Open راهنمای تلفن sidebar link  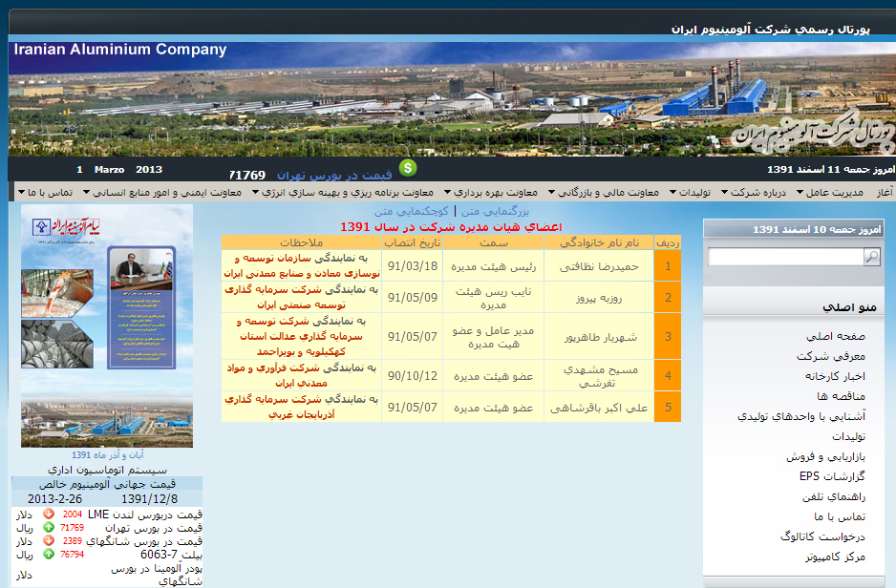click(834, 496)
